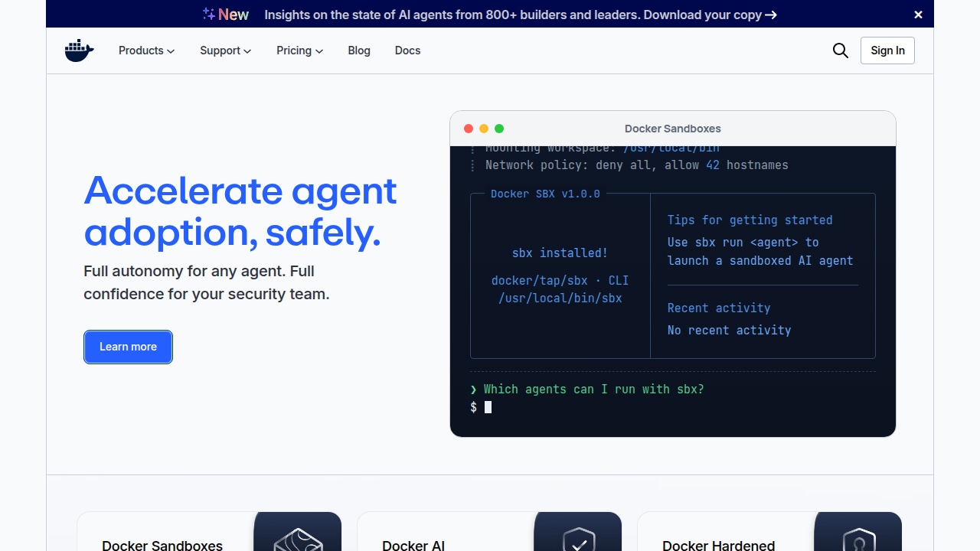Click the Sign In button
Viewport: 980px width, 551px height.
click(887, 51)
